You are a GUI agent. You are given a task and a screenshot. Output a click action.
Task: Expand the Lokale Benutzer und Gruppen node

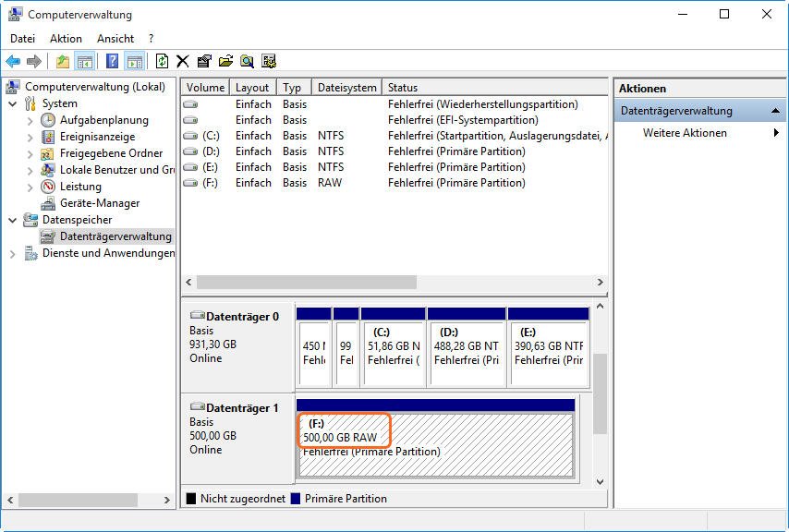click(x=30, y=171)
